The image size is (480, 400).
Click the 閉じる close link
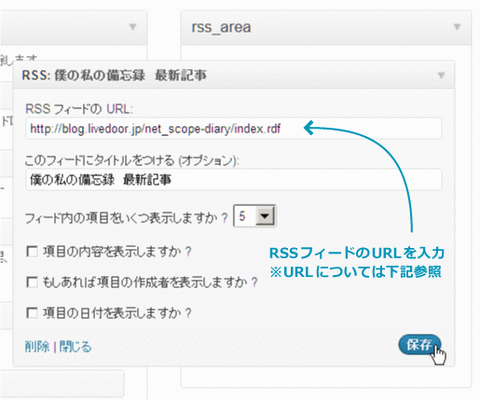pos(75,347)
